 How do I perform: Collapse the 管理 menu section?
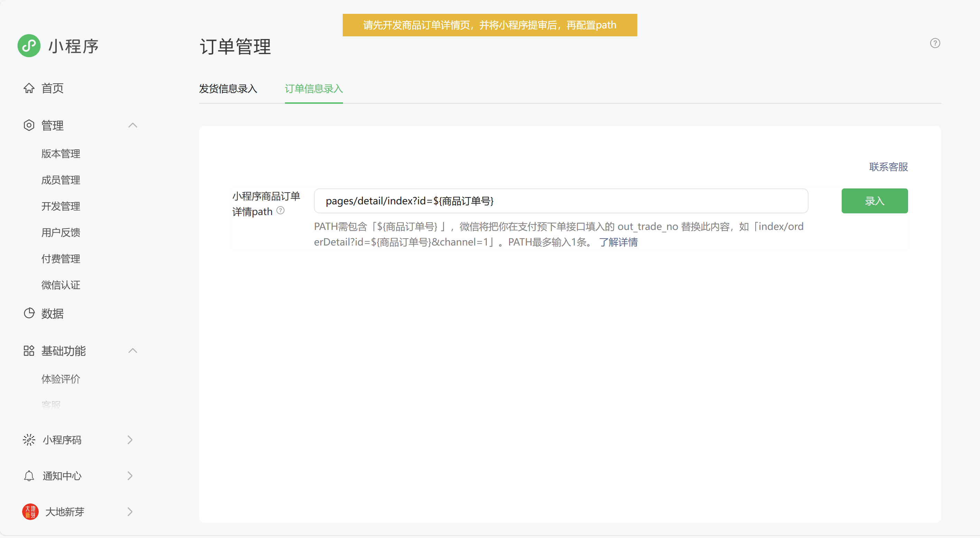click(132, 125)
